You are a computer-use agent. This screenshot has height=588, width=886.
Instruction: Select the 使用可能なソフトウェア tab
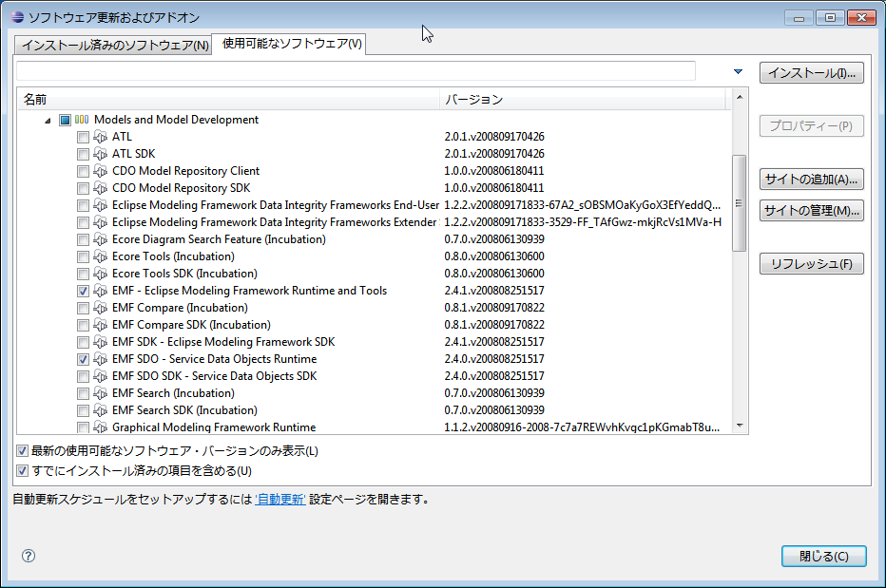point(292,44)
